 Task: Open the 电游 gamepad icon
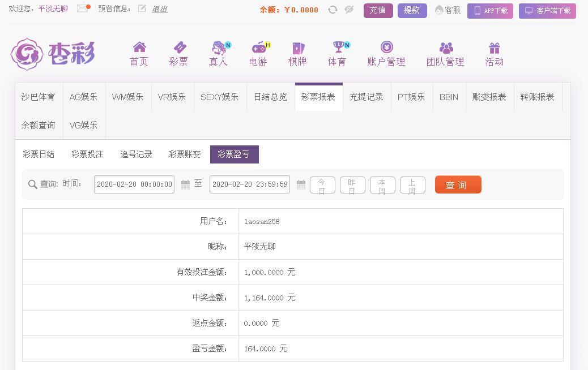[x=258, y=48]
